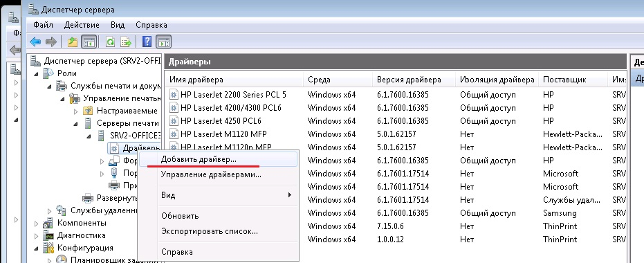Sort by Версия драйвера column header
This screenshot has height=263, width=644.
pyautogui.click(x=409, y=80)
